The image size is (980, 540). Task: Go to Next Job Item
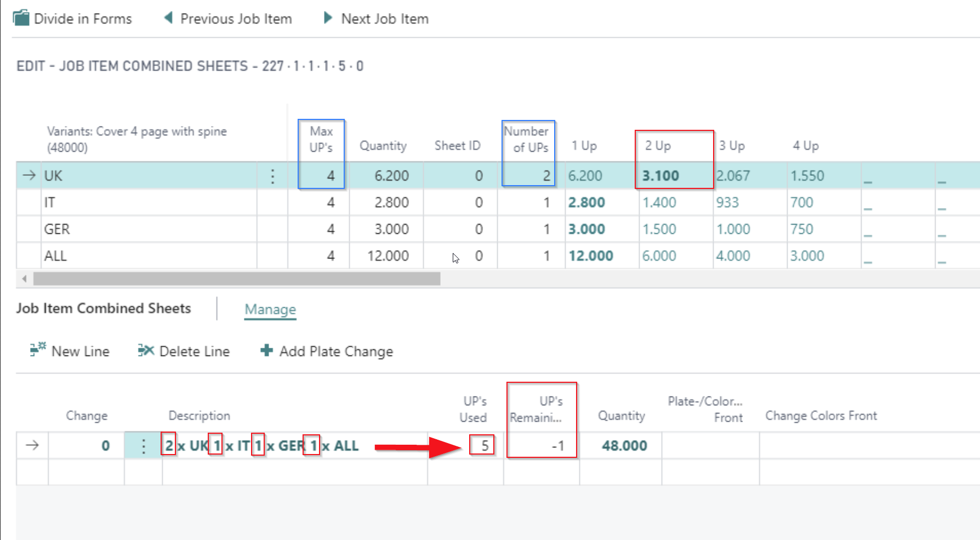click(385, 19)
